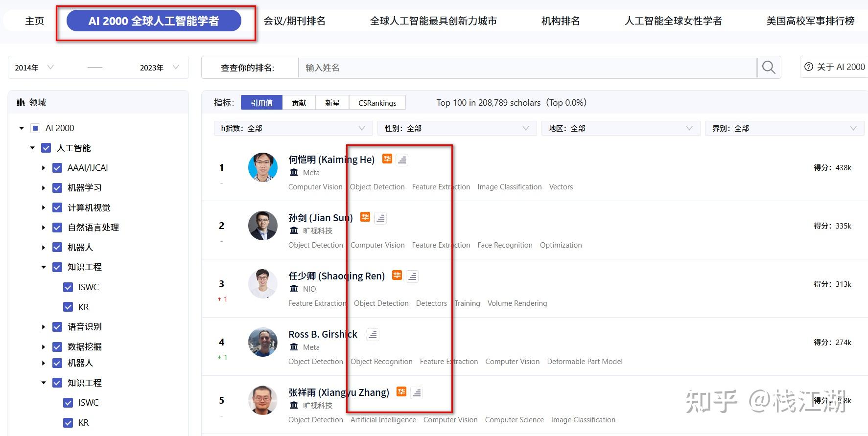Viewport: 868px width, 436px height.
Task: Open the list icon beside Ross B. Girshick
Action: tap(373, 335)
